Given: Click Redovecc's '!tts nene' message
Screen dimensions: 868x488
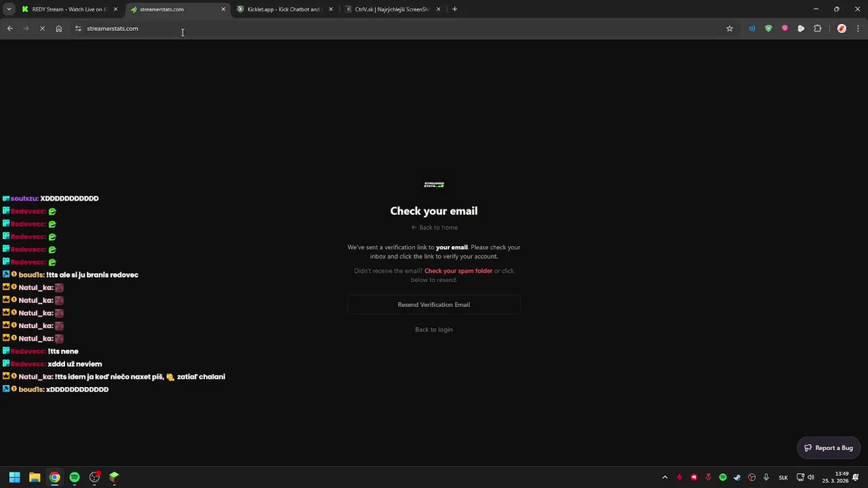Looking at the screenshot, I should (63, 352).
